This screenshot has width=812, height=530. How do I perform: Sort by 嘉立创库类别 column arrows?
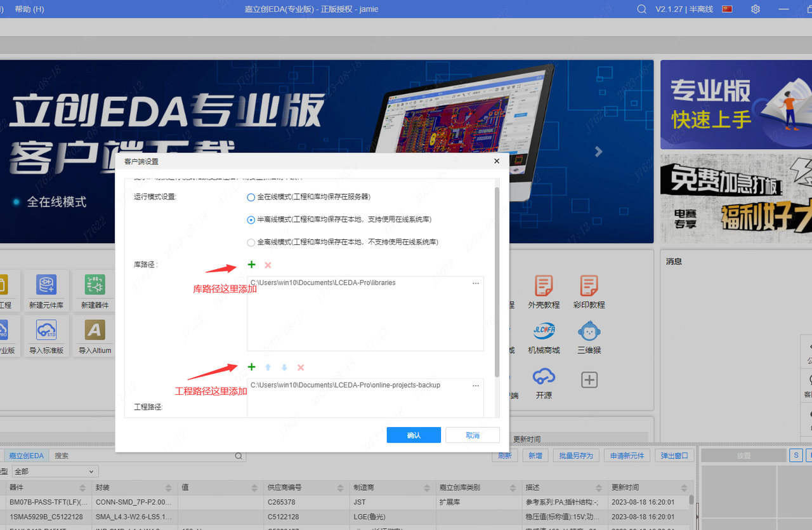point(513,487)
